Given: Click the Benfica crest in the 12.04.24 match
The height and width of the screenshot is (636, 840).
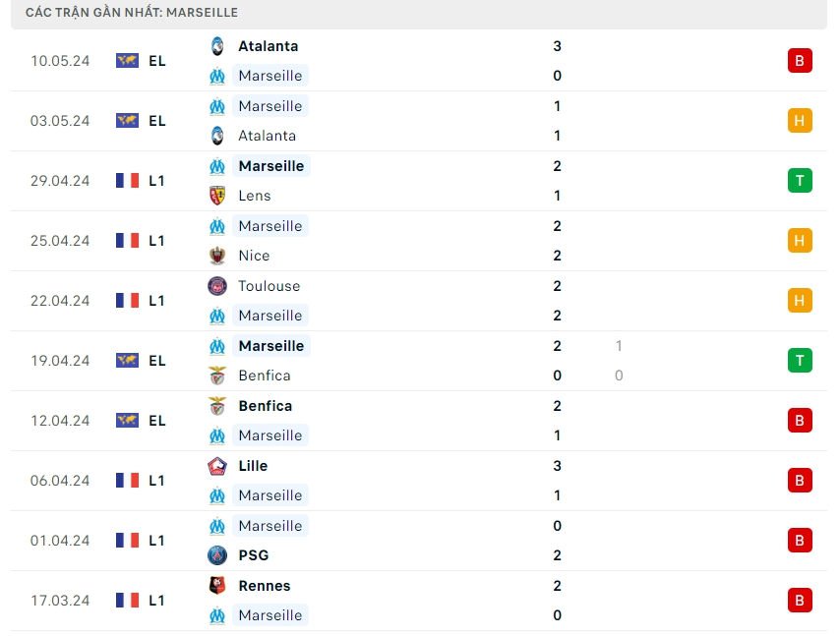Looking at the screenshot, I should click(x=217, y=406).
